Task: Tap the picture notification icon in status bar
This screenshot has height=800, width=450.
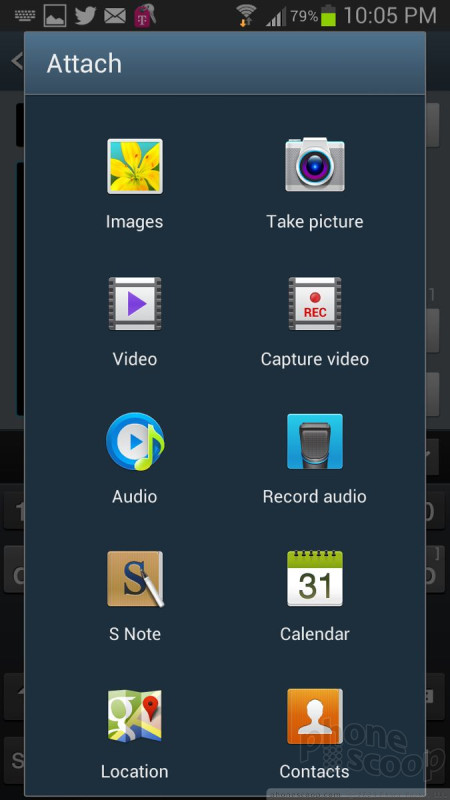Action: tap(55, 16)
